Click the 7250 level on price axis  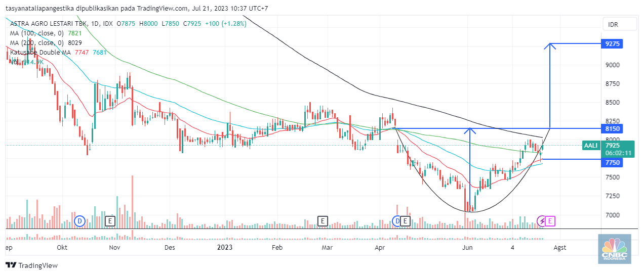coord(613,196)
